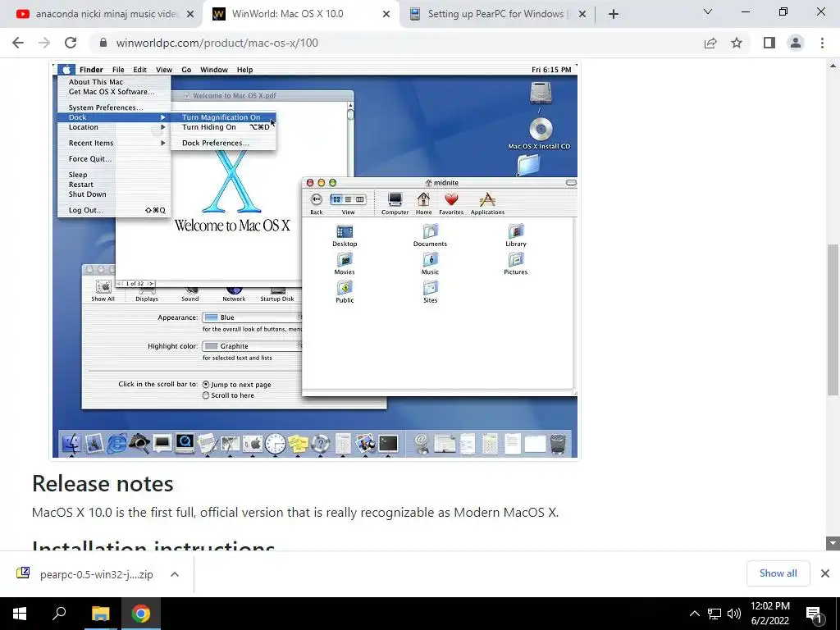Image resolution: width=840 pixels, height=630 pixels.
Task: Close the downloads bar
Action: pos(825,573)
